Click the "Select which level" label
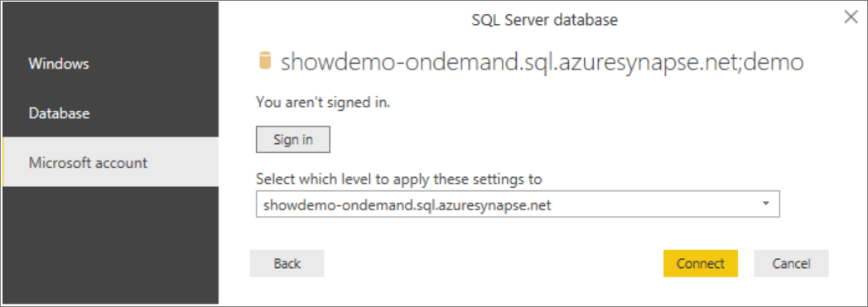 (x=398, y=179)
